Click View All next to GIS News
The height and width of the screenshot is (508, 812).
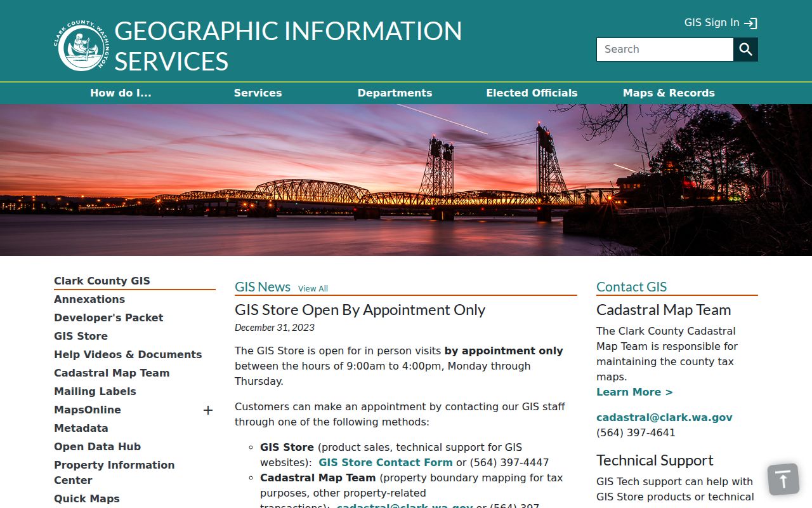pos(313,288)
